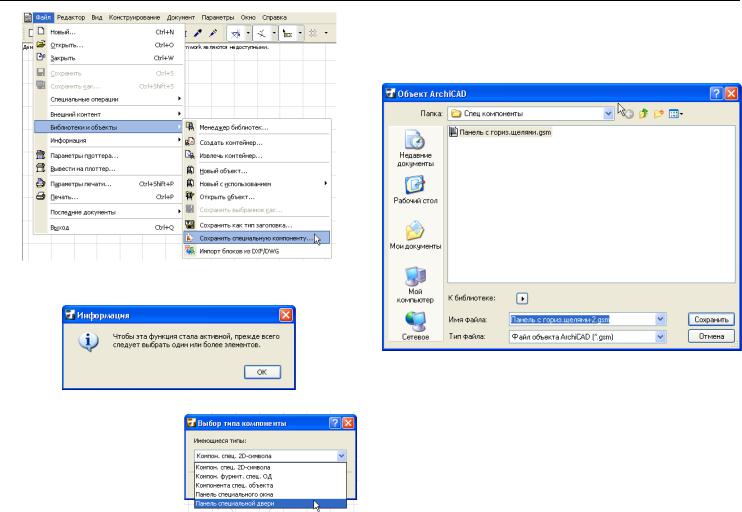Choose Параметры печати… entry

point(108,184)
